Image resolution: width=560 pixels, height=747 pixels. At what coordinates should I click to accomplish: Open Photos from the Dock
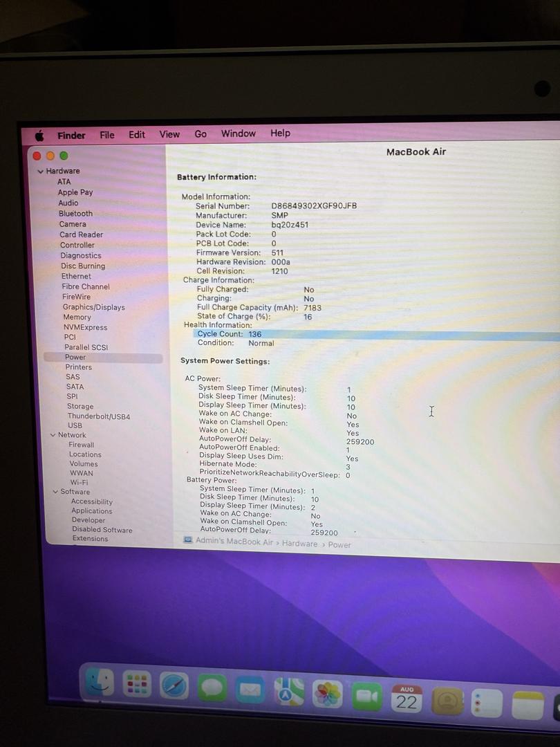(x=327, y=693)
